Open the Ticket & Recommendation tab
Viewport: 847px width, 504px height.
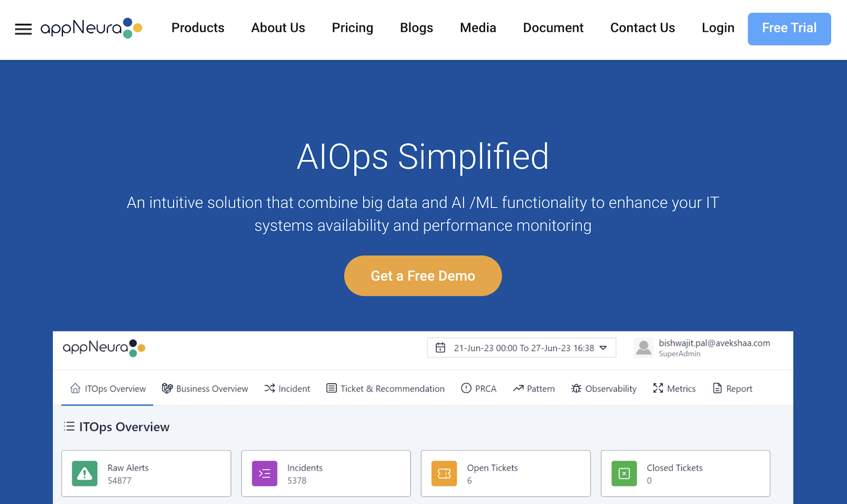click(x=385, y=389)
